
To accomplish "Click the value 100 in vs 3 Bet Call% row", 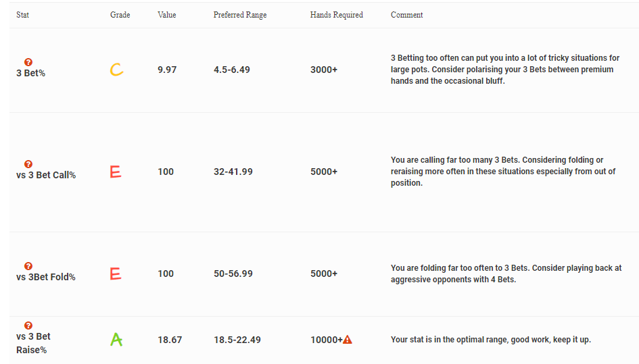I will (x=166, y=172).
